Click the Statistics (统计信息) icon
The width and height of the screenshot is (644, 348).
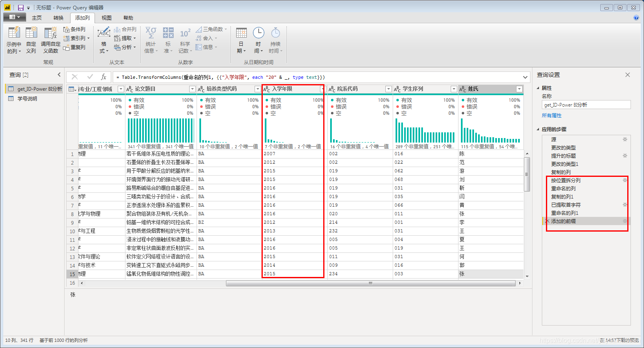point(151,33)
